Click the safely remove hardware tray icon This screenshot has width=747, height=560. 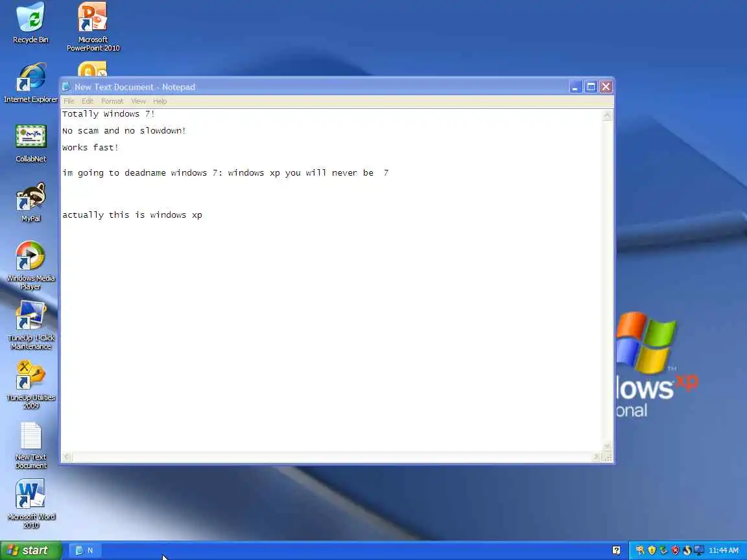[663, 550]
